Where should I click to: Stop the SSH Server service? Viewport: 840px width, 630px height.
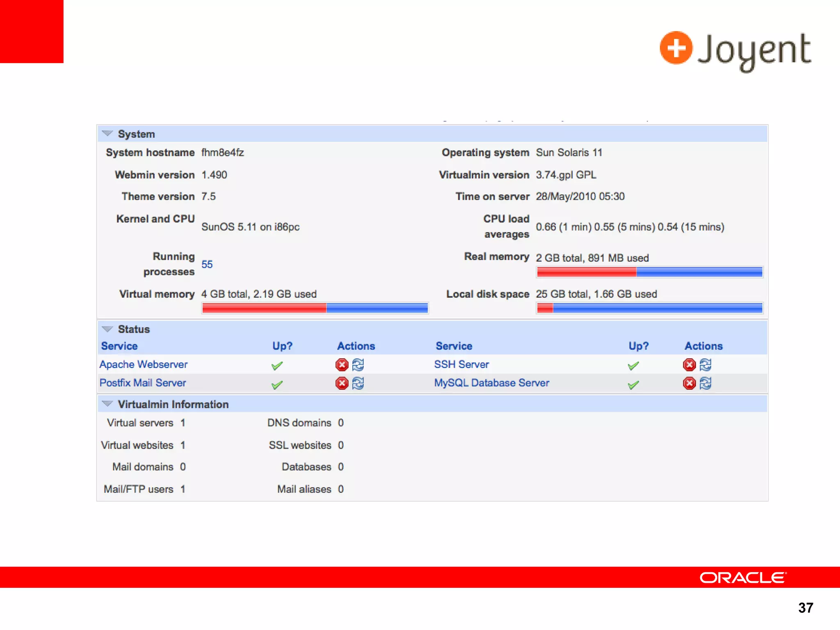[x=689, y=364]
